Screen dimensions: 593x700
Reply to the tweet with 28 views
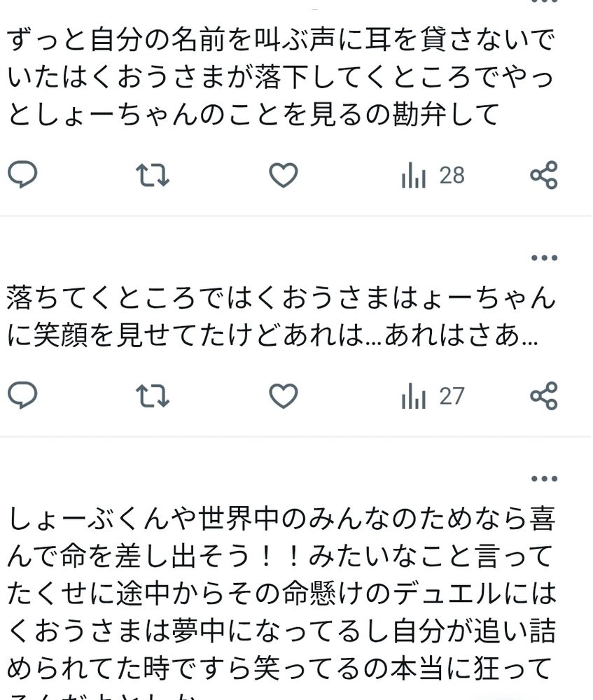(x=22, y=174)
